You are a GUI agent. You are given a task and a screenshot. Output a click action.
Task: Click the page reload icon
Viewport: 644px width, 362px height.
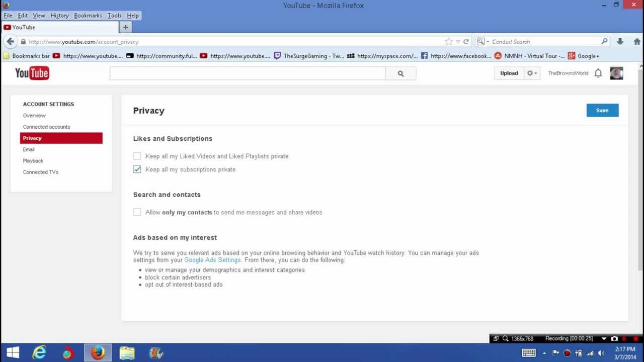(466, 42)
